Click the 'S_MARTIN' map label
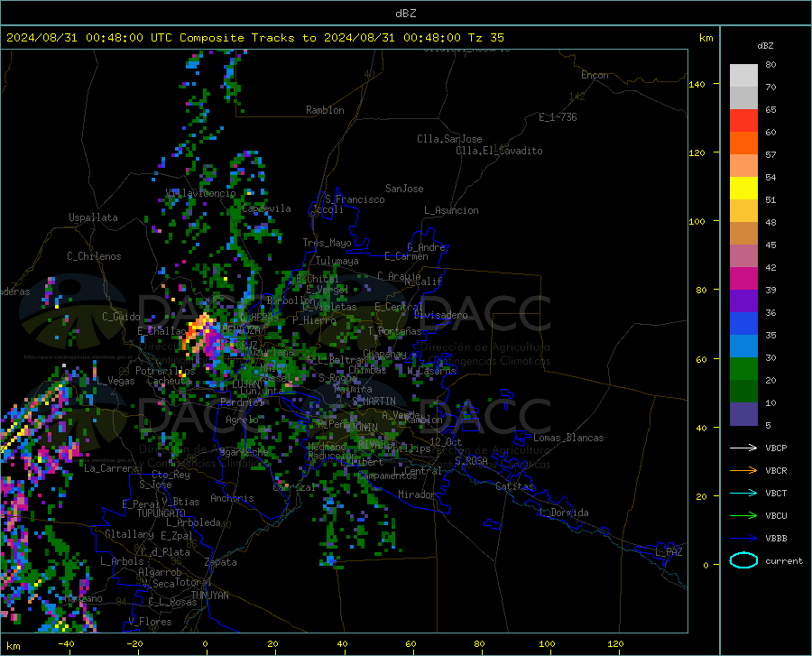Viewport: 812px width, 656px height. pyautogui.click(x=374, y=402)
